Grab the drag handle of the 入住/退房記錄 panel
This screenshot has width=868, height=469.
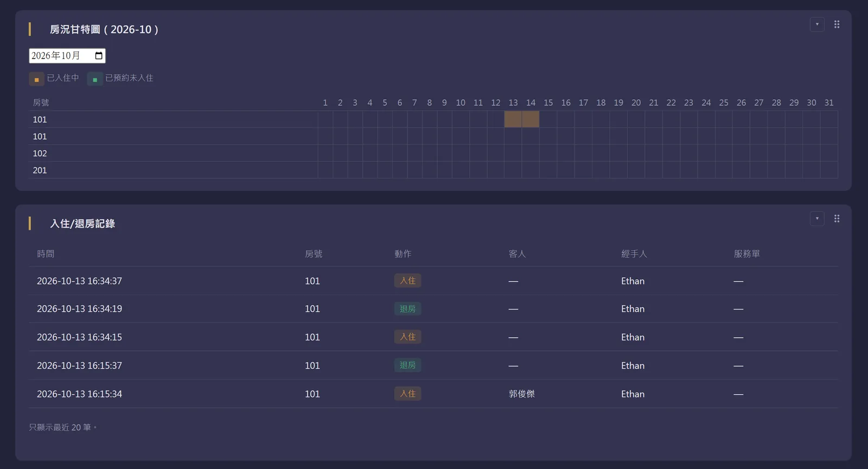(837, 219)
